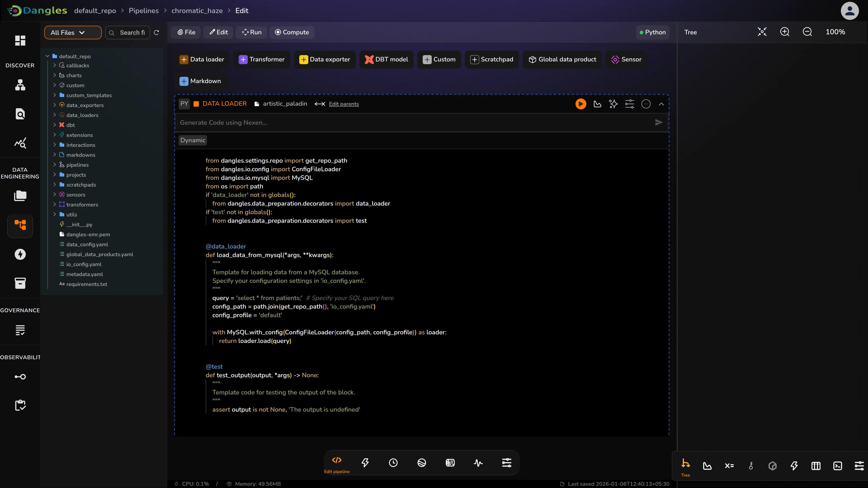Expand the data_loaders folder
The width and height of the screenshot is (868, 488).
click(54, 115)
